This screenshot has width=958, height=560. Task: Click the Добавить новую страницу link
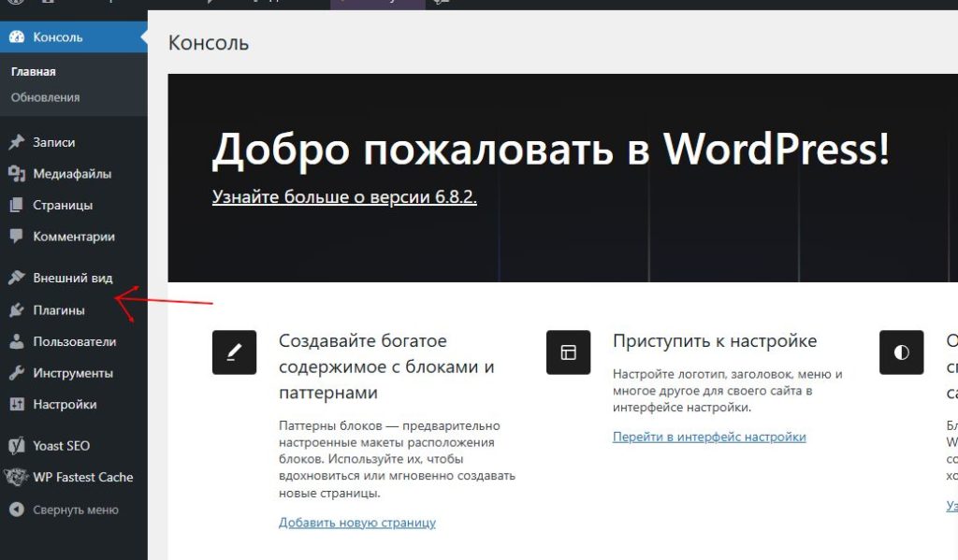(356, 523)
